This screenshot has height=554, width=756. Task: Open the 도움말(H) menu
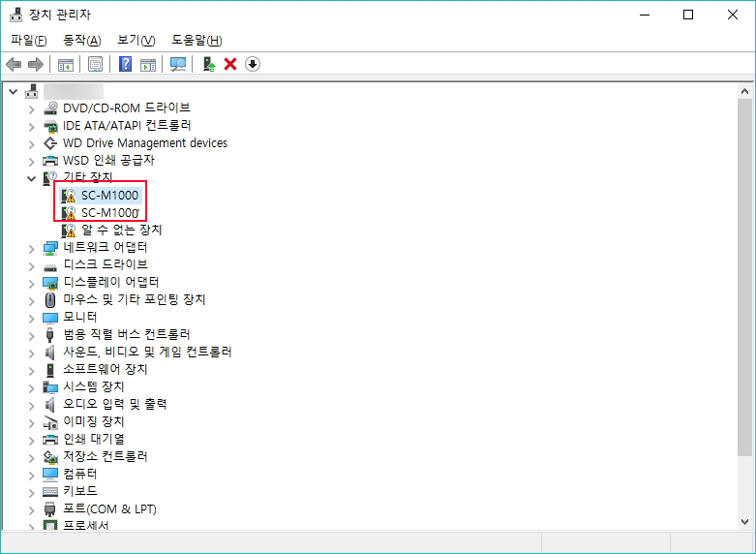point(197,40)
